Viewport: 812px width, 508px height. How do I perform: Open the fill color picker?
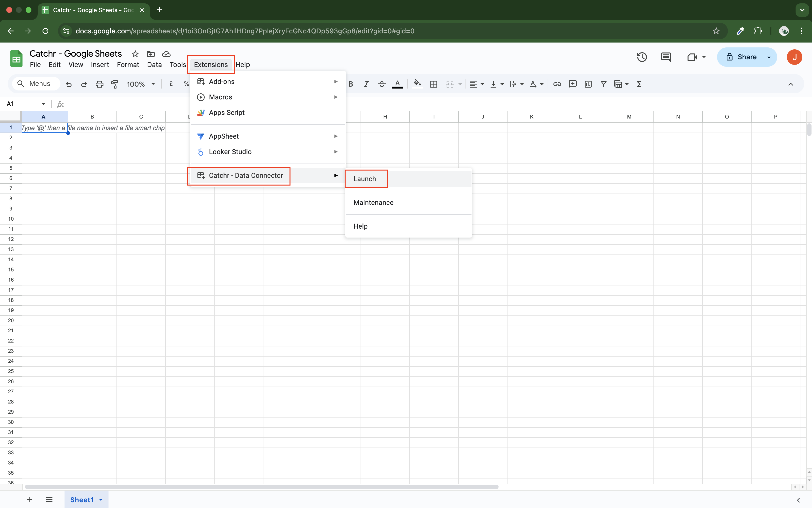417,83
